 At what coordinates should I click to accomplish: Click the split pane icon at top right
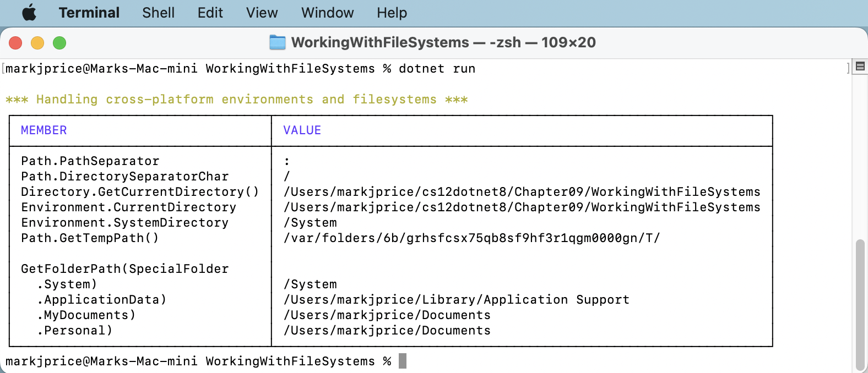click(860, 67)
